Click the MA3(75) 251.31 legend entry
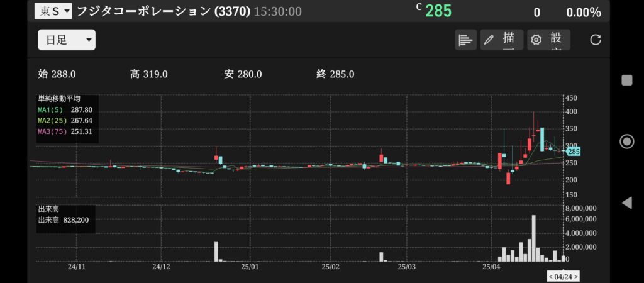 coord(65,131)
